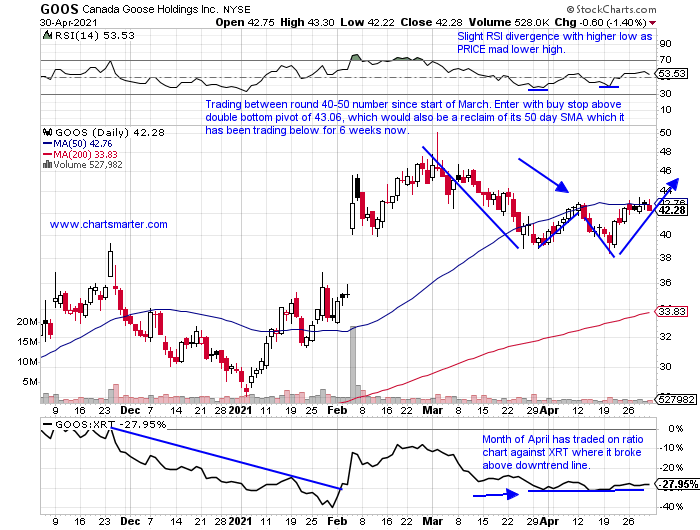This screenshot has width=700, height=530.
Task: Click the 30 oversold level on RSI axis
Action: pyautogui.click(x=665, y=93)
